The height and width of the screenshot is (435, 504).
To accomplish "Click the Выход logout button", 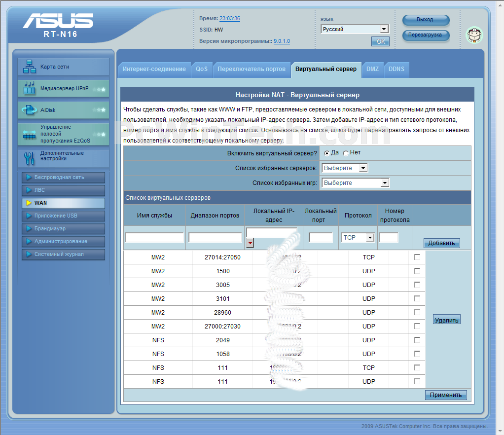I will [x=426, y=20].
